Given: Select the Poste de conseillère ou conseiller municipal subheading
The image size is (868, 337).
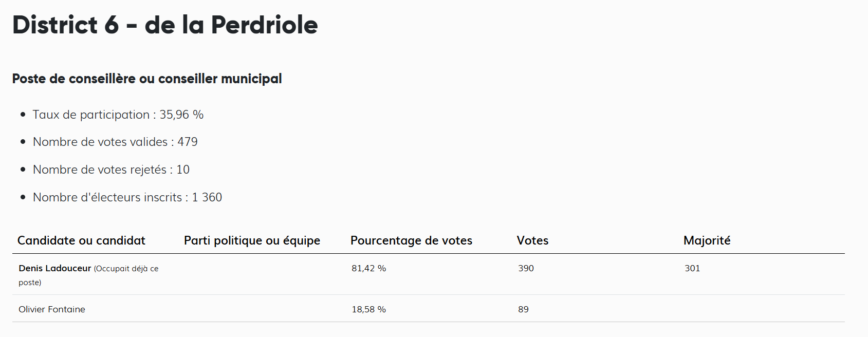Looking at the screenshot, I should click(x=147, y=79).
